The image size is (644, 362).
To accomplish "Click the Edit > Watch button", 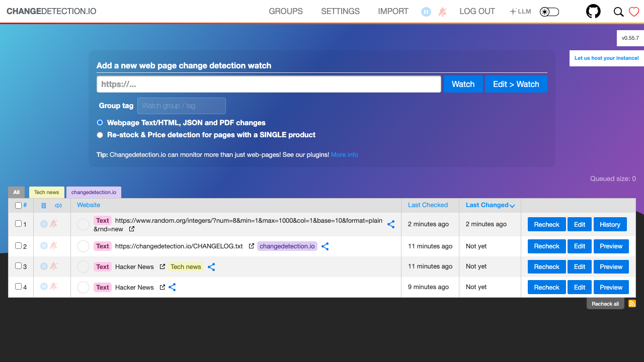I will pos(516,84).
